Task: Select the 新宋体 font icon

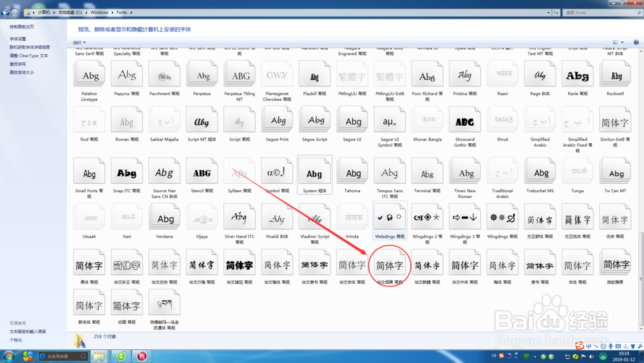Action: [90, 303]
